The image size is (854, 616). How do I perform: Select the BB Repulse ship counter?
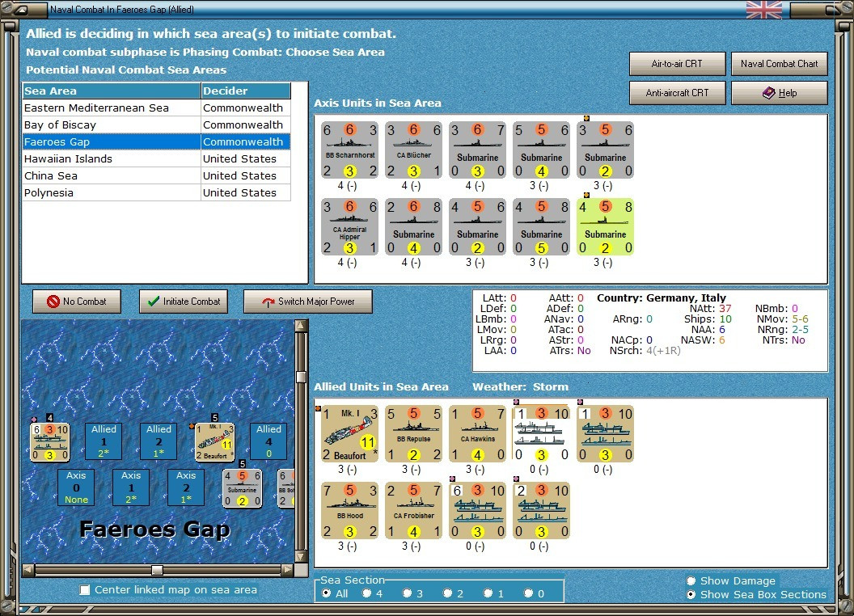(413, 434)
